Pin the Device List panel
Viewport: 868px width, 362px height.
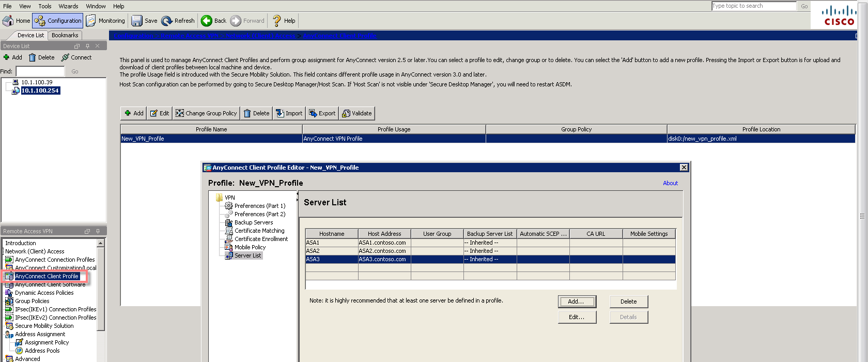pyautogui.click(x=87, y=46)
